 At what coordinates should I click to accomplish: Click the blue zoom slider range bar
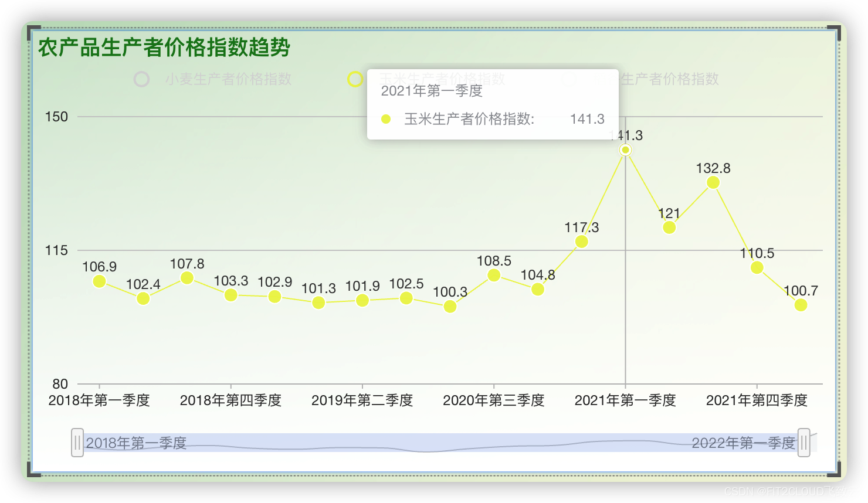pyautogui.click(x=440, y=443)
